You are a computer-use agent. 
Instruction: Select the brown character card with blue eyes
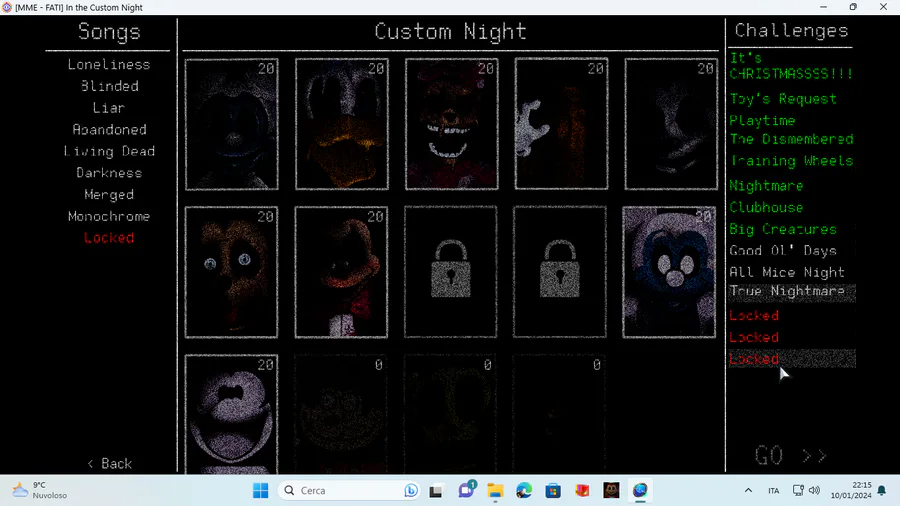[x=231, y=272]
